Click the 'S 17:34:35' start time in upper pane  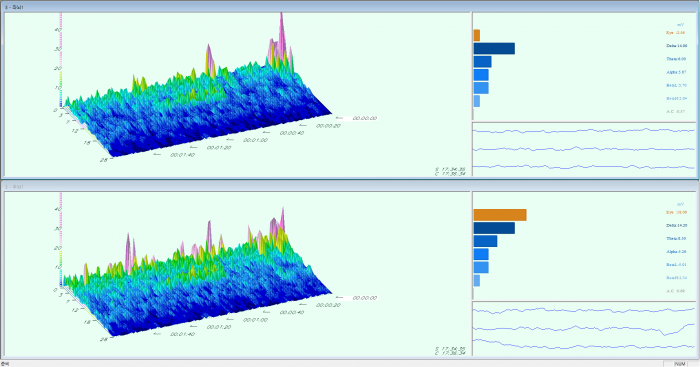click(450, 169)
